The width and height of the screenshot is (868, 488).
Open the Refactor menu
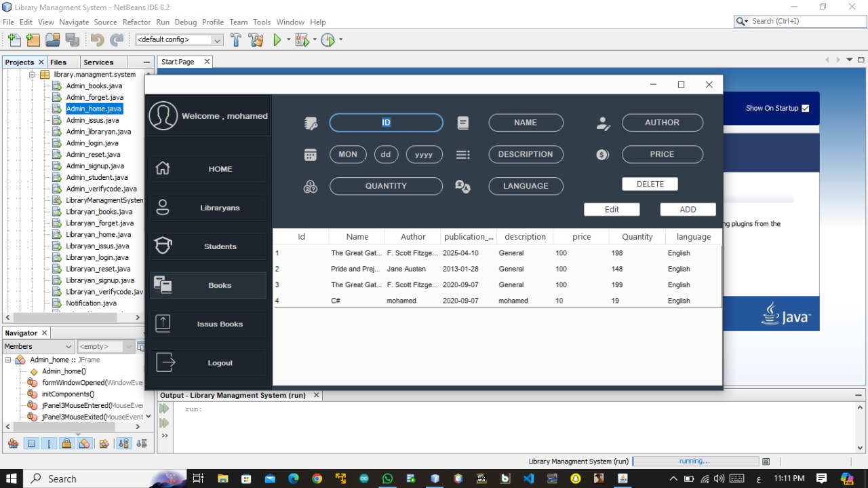[x=136, y=22]
